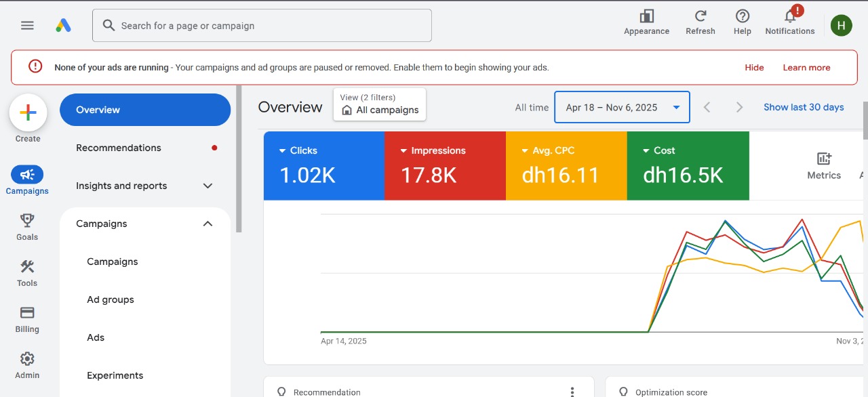Screen dimensions: 868x397
Task: Open Recommendations
Action: [x=118, y=148]
